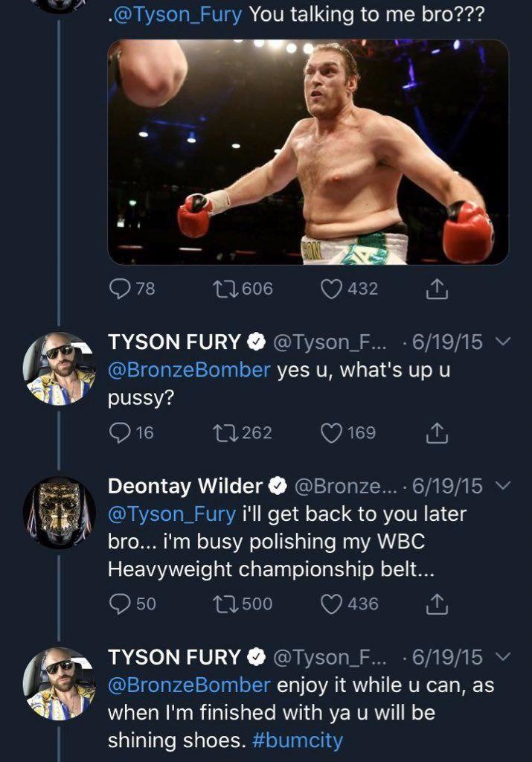Open chevron menu on 'enjoy it while u can' tweet
Viewport: 532px width, 762px height.
pyautogui.click(x=501, y=658)
